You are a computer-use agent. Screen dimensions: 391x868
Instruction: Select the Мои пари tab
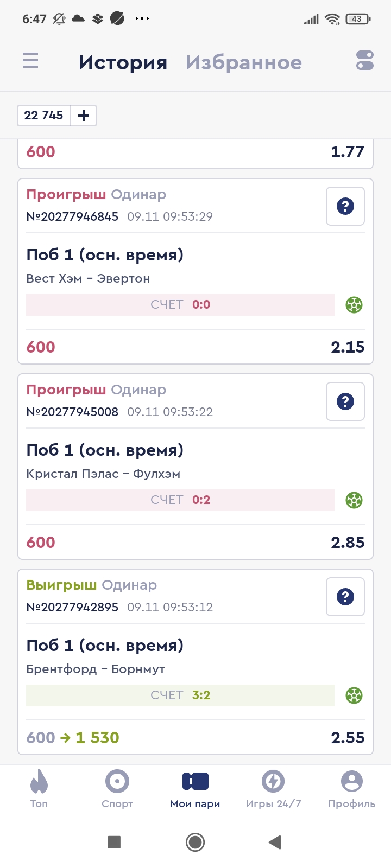point(195,789)
